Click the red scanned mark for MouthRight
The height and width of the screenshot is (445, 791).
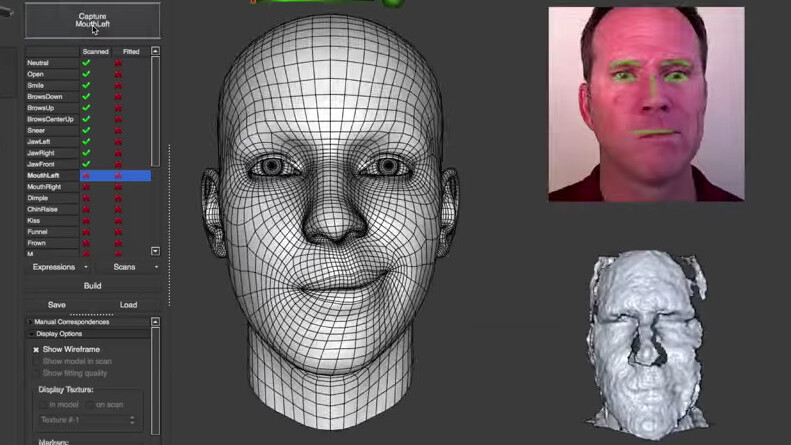86,187
